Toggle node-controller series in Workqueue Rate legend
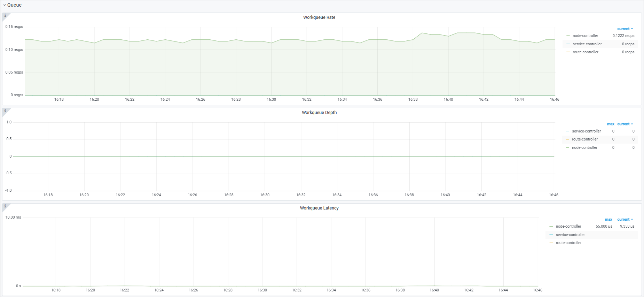644x297 pixels. [x=585, y=36]
